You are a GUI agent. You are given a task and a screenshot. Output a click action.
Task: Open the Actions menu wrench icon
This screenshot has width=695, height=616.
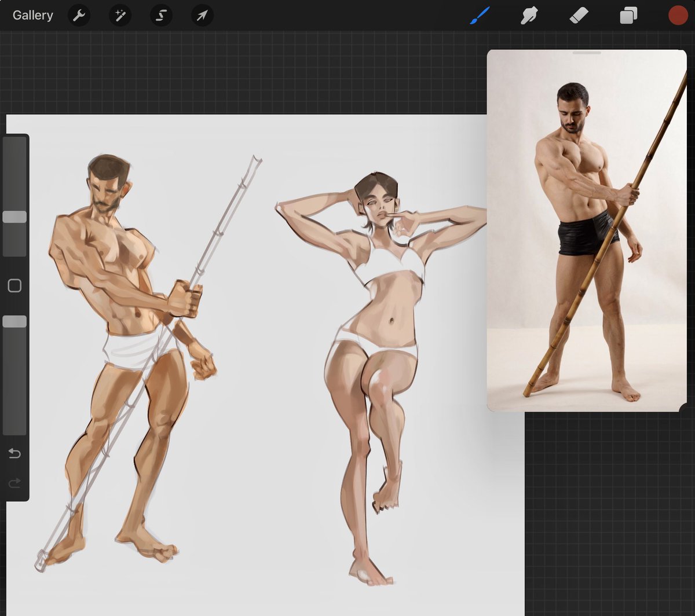(79, 15)
